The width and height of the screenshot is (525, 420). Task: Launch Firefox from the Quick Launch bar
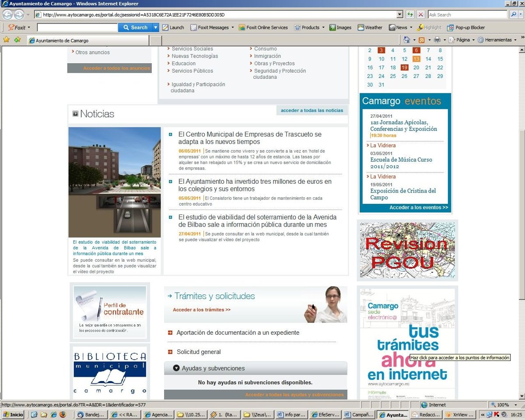[x=63, y=414]
